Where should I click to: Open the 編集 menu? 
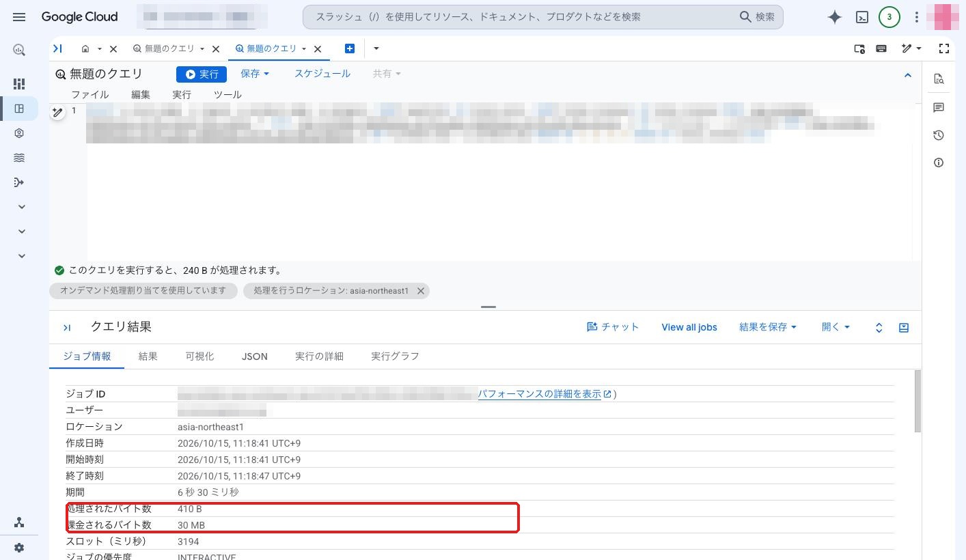141,95
